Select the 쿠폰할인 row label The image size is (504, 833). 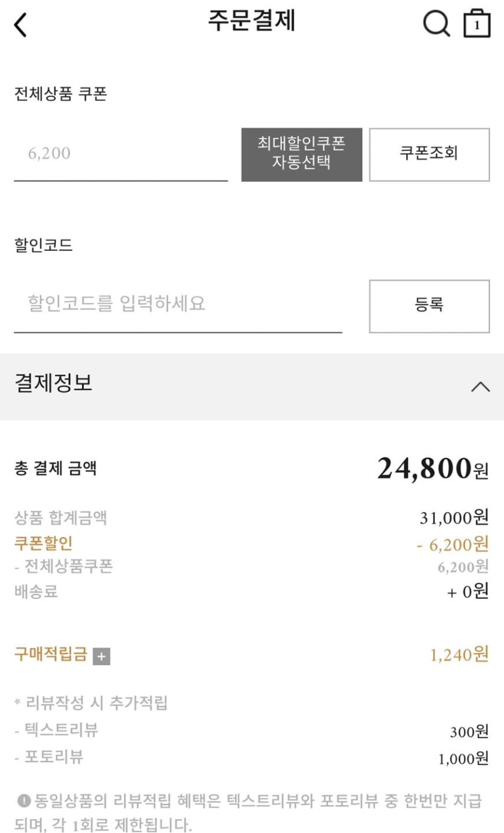(43, 543)
